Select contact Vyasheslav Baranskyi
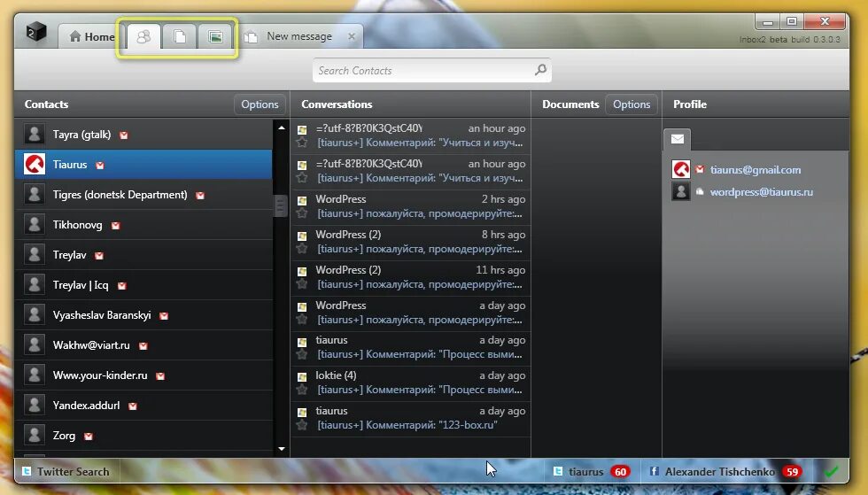Viewport: 868px width, 495px height. point(143,315)
